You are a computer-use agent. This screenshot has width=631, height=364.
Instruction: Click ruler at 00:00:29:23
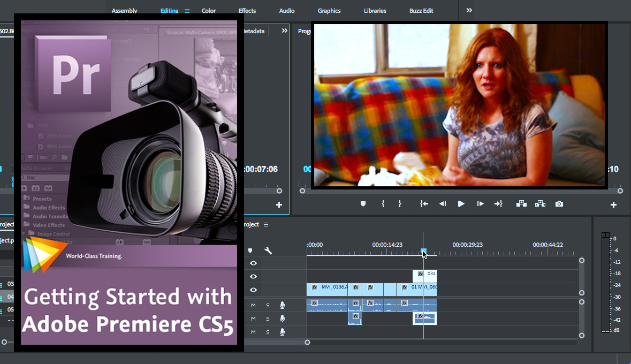[x=467, y=245]
